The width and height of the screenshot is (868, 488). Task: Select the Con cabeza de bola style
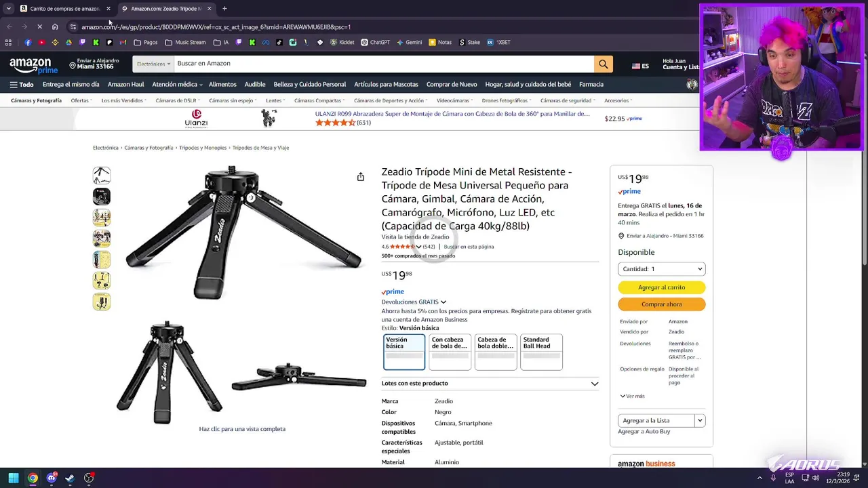[450, 352]
